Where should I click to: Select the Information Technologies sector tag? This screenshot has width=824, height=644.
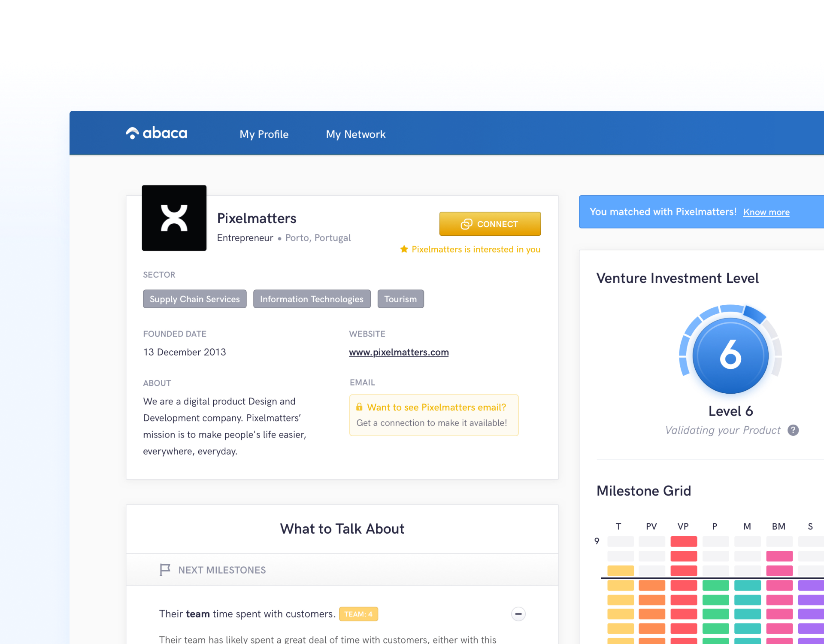[312, 299]
